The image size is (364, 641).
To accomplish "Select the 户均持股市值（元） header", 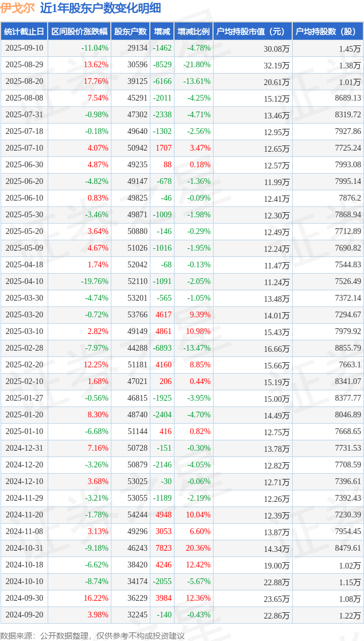I will pos(253,31).
